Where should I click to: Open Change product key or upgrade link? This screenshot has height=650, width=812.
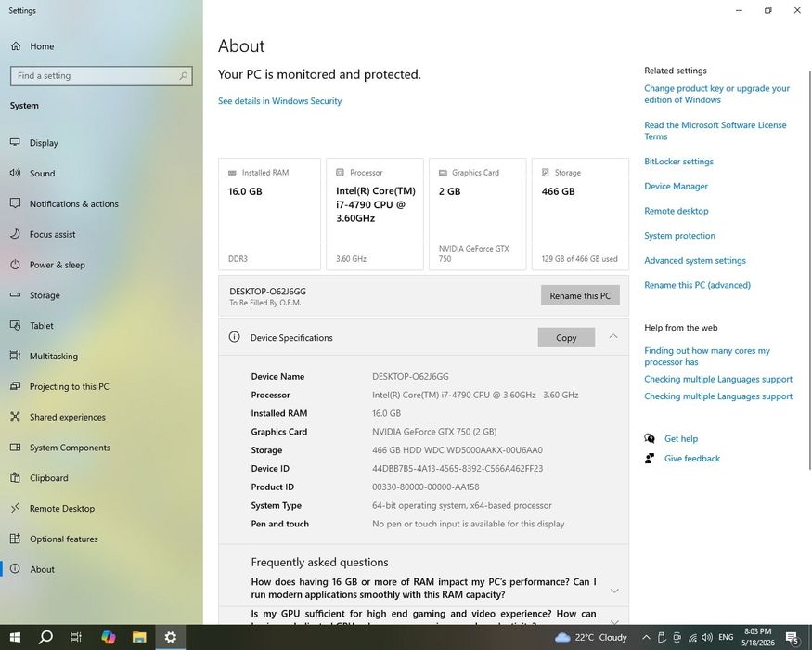click(716, 94)
